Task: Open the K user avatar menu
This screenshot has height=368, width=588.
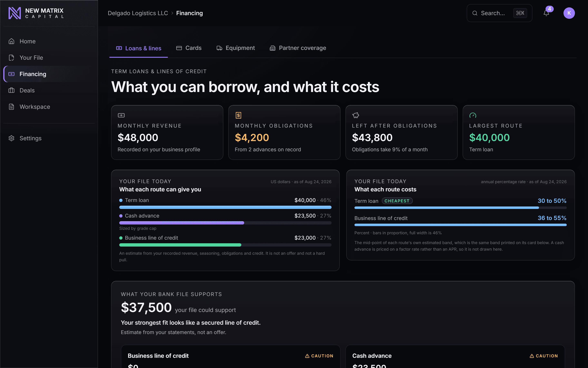Action: tap(569, 13)
